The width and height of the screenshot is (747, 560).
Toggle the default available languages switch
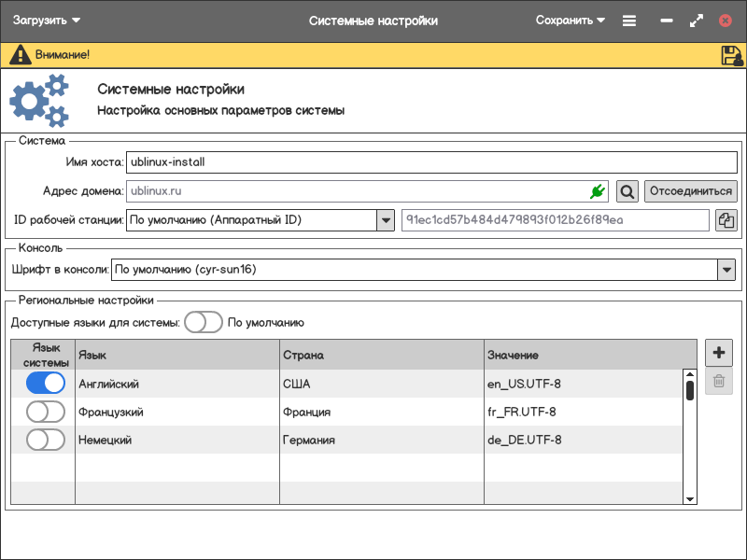coord(203,323)
